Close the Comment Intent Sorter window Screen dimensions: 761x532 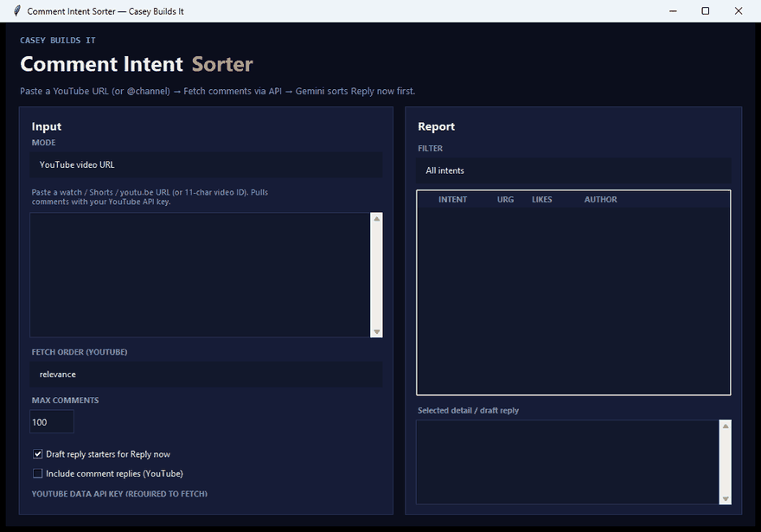pyautogui.click(x=739, y=10)
